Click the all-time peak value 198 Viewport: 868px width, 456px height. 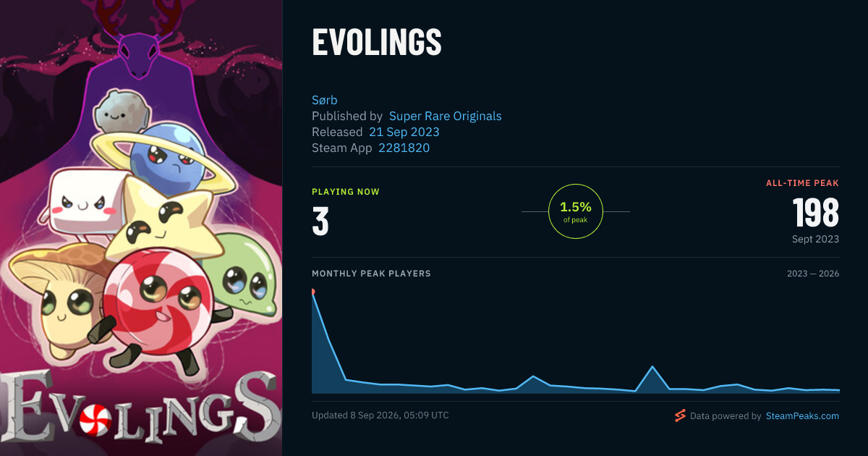pos(816,213)
